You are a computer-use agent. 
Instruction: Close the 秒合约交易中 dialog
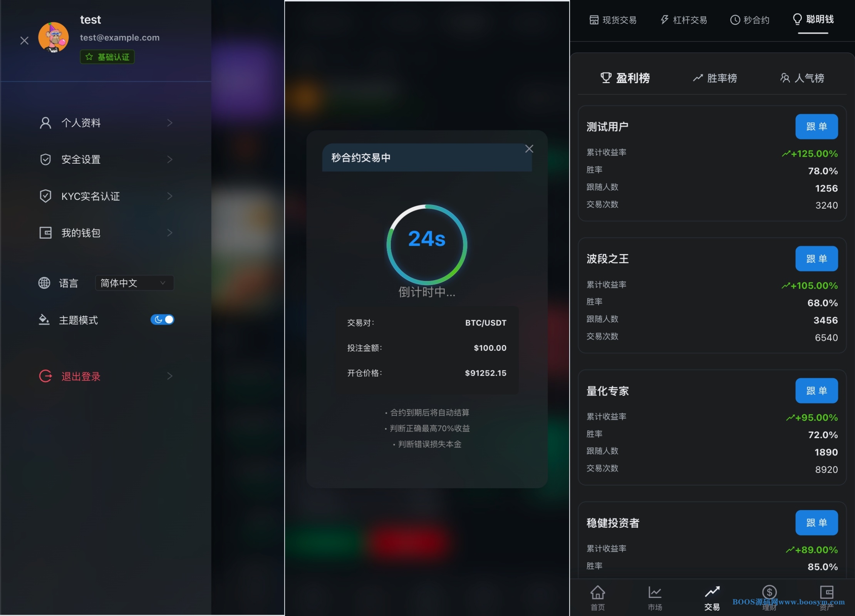pyautogui.click(x=529, y=149)
